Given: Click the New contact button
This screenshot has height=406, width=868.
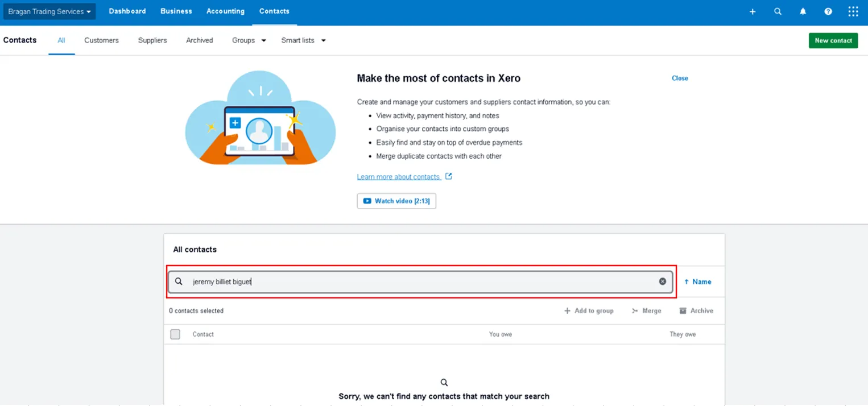Looking at the screenshot, I should click(x=833, y=40).
